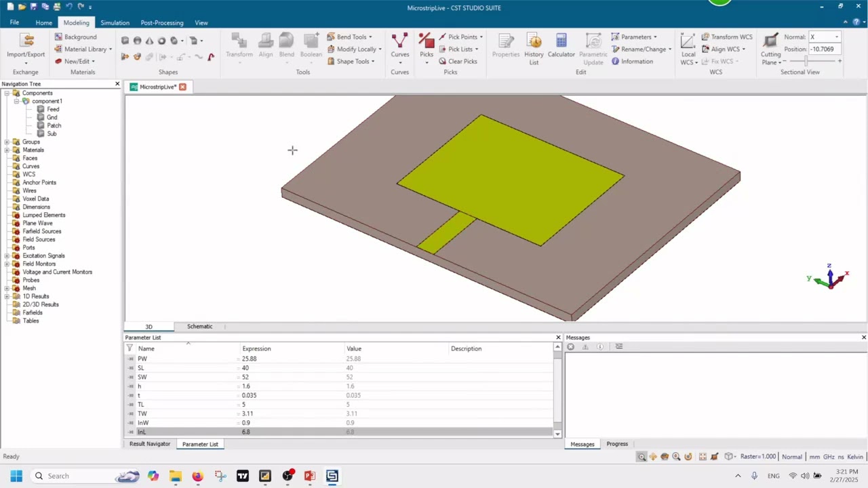Select the PW parameter row name
This screenshot has width=868, height=488.
142,359
